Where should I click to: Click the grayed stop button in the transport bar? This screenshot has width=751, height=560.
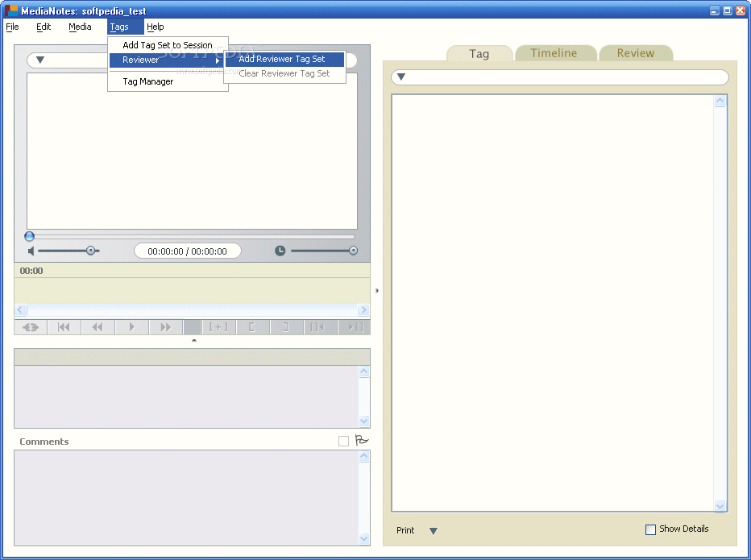(x=192, y=327)
